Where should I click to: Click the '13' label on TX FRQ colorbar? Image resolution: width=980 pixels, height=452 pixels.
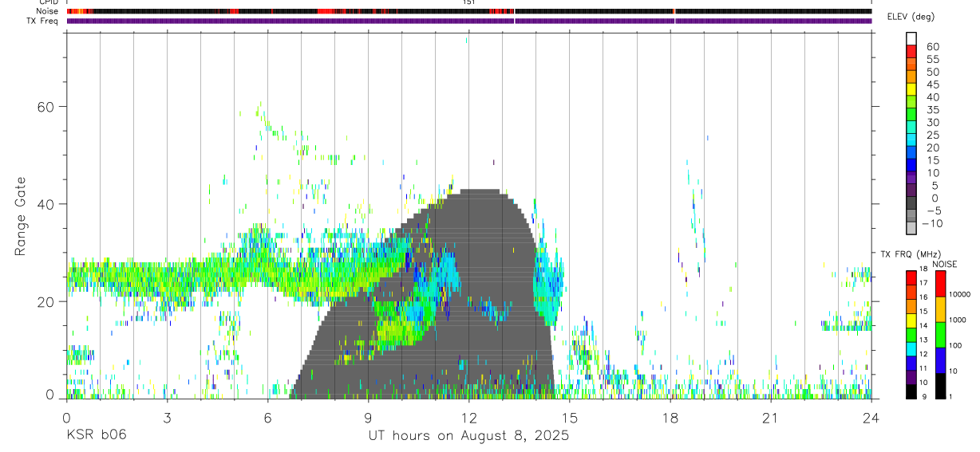923,340
